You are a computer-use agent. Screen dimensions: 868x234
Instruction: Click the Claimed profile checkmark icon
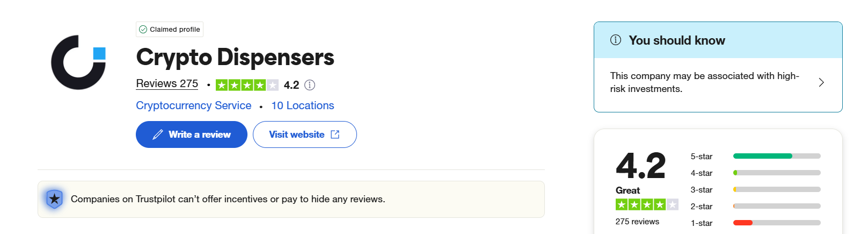pos(143,30)
